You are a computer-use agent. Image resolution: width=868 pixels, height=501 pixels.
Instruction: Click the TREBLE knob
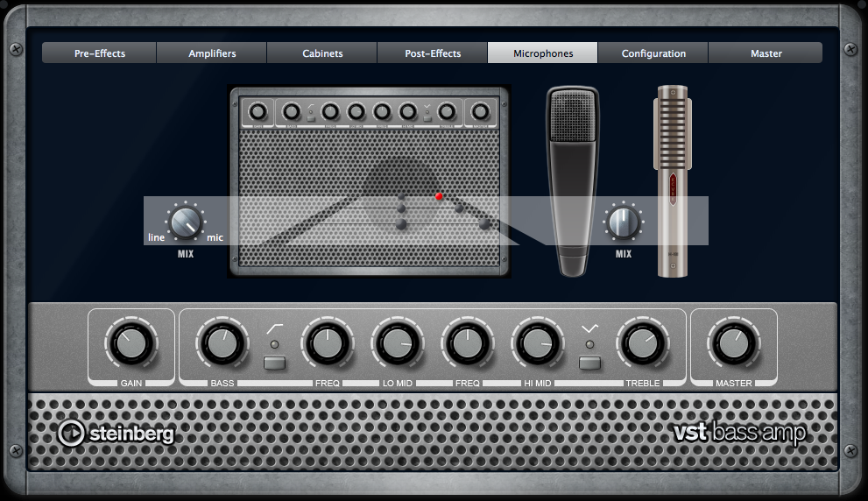coord(643,343)
